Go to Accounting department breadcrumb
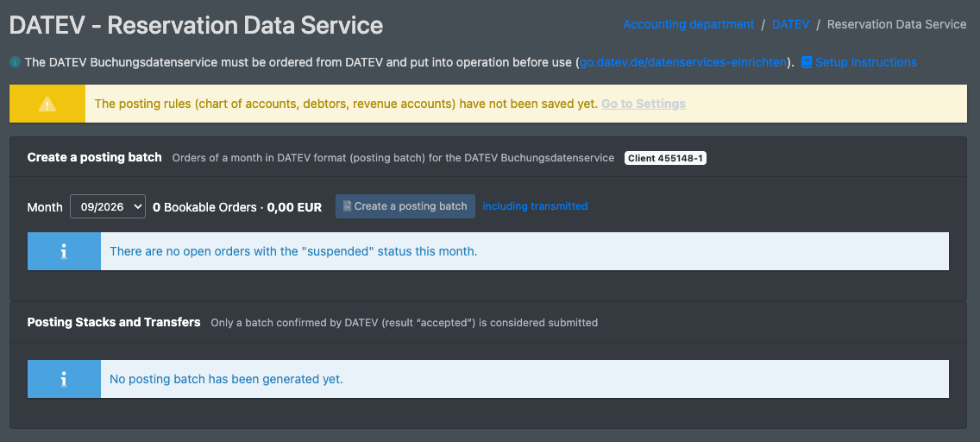This screenshot has height=442, width=980. coord(688,24)
